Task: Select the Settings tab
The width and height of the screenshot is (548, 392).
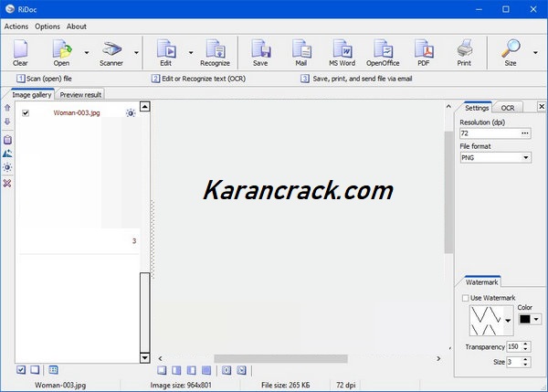Action: (x=477, y=108)
